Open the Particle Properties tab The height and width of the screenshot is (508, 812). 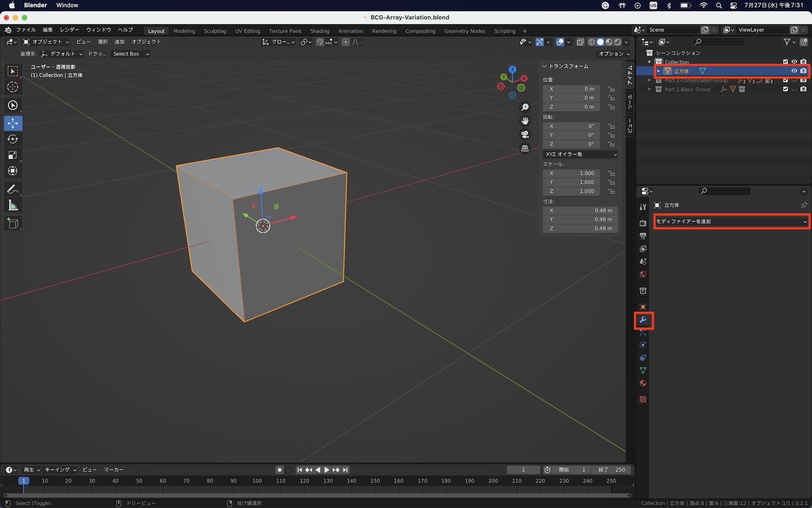(643, 332)
